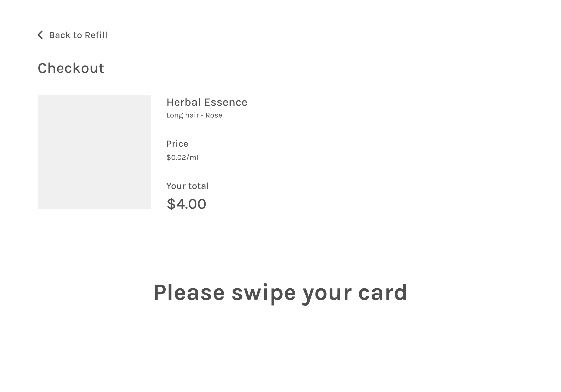Click the $0.02/ml unit price
The image size is (561, 392).
[183, 157]
